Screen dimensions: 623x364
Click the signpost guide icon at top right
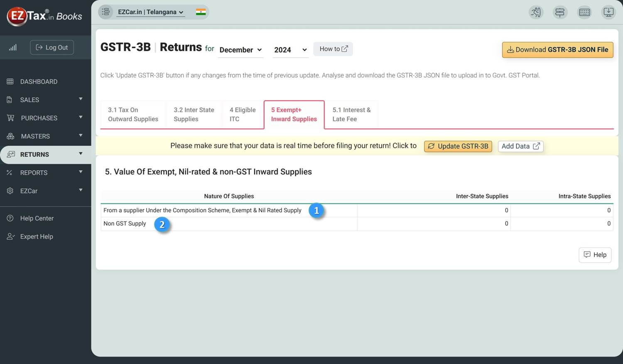[560, 12]
